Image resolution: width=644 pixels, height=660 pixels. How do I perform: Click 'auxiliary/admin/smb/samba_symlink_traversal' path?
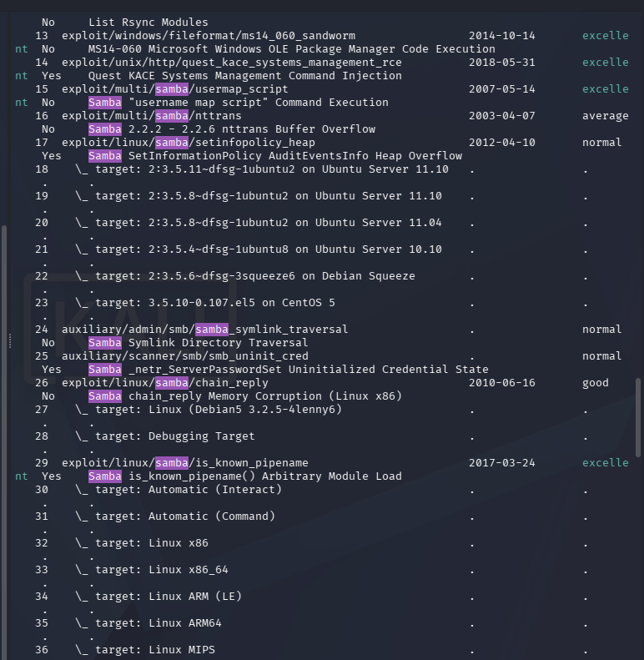click(204, 329)
